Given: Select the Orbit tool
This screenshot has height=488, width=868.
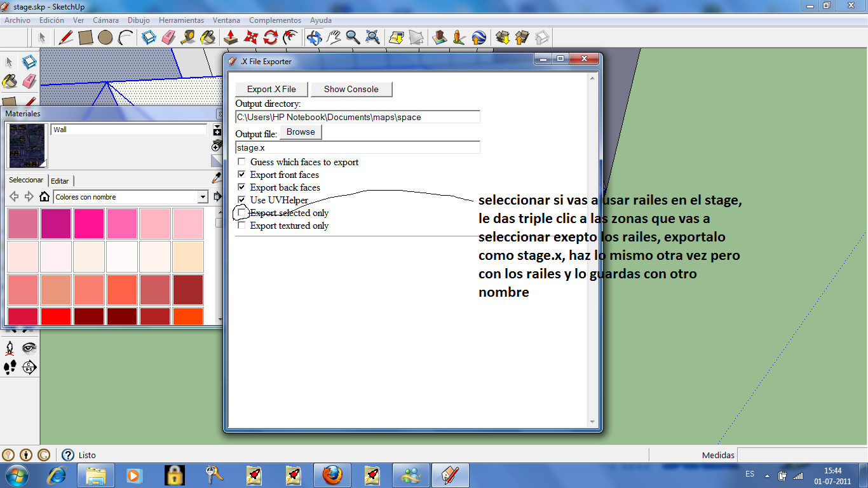Looking at the screenshot, I should (316, 37).
